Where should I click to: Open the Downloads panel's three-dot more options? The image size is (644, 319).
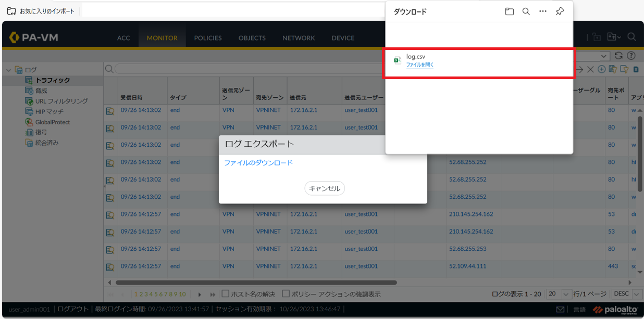coord(543,11)
